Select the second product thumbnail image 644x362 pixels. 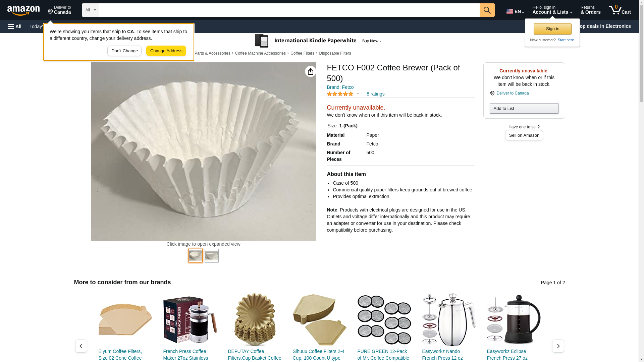click(212, 256)
